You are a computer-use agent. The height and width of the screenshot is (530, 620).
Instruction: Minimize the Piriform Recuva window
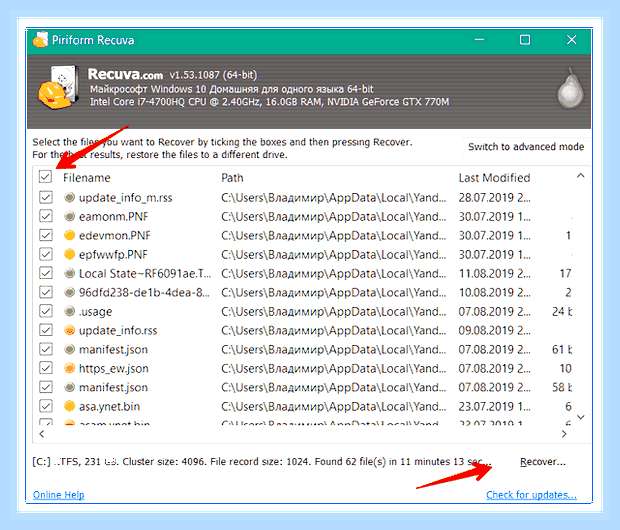point(479,40)
